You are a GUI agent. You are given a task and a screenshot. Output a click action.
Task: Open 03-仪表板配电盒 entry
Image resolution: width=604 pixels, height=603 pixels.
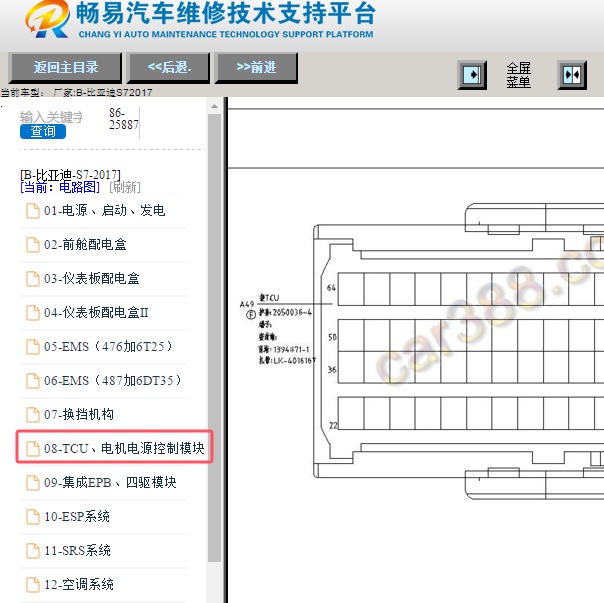(x=92, y=279)
